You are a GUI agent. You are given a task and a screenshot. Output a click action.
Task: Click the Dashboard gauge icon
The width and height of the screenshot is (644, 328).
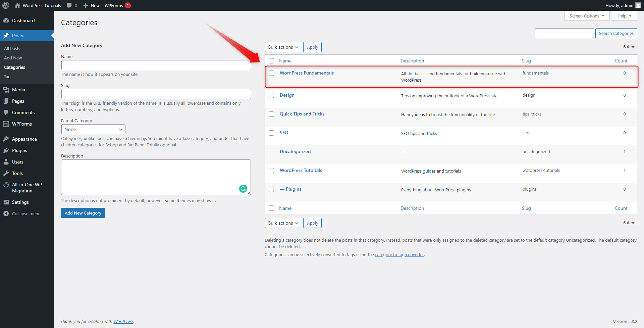point(6,20)
